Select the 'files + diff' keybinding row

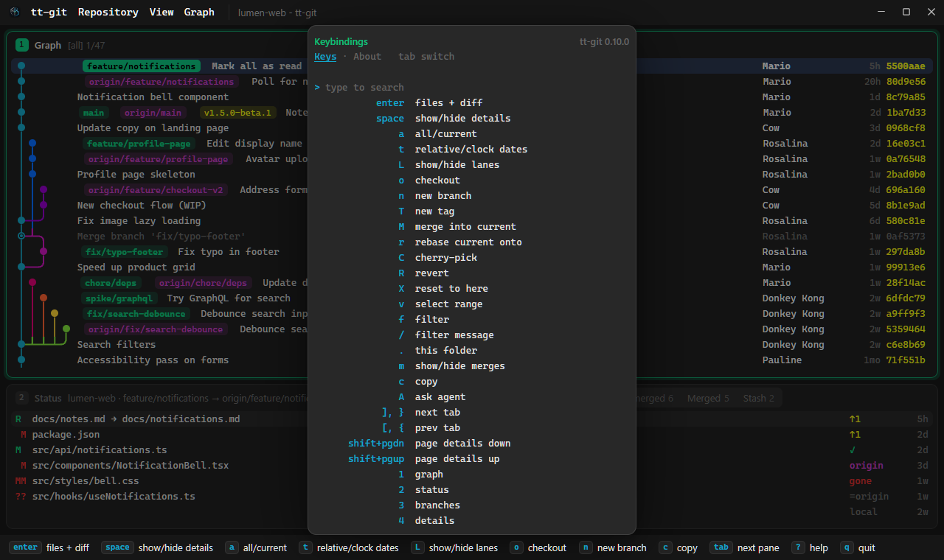(x=471, y=102)
